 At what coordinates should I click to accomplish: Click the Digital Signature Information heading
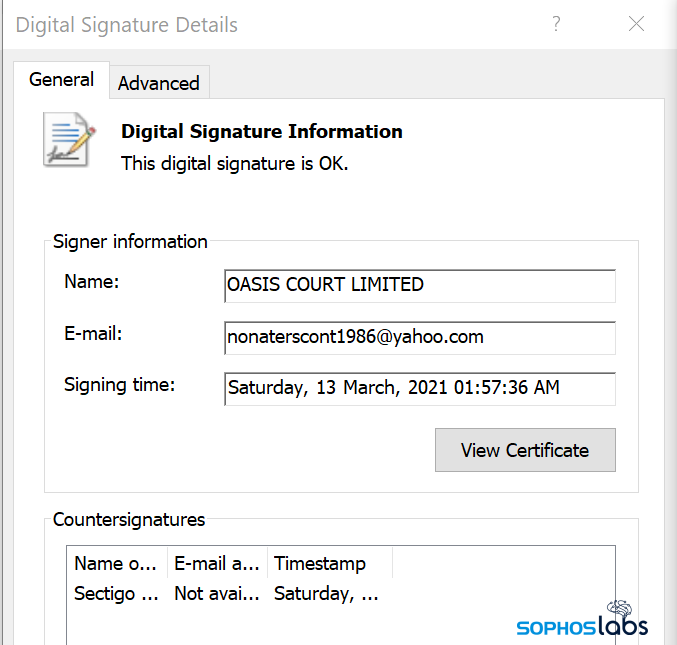coord(262,132)
